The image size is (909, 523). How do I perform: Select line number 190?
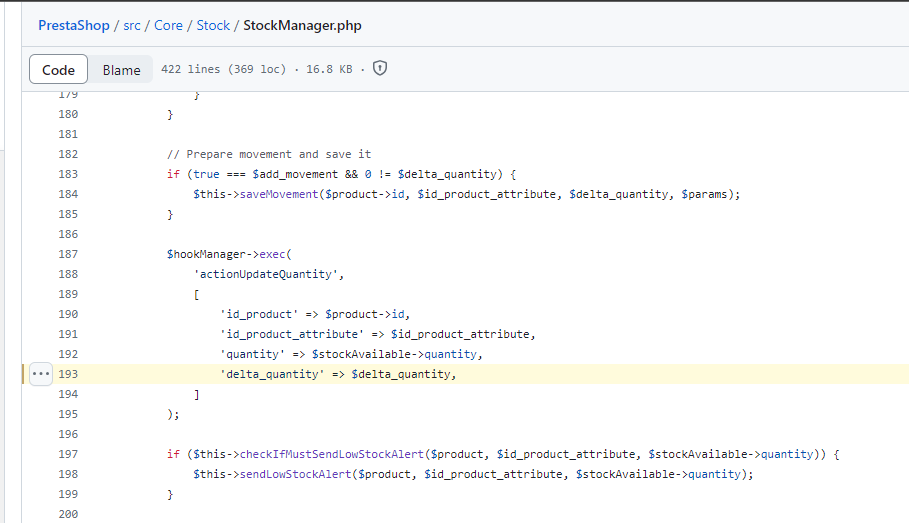pyautogui.click(x=68, y=314)
